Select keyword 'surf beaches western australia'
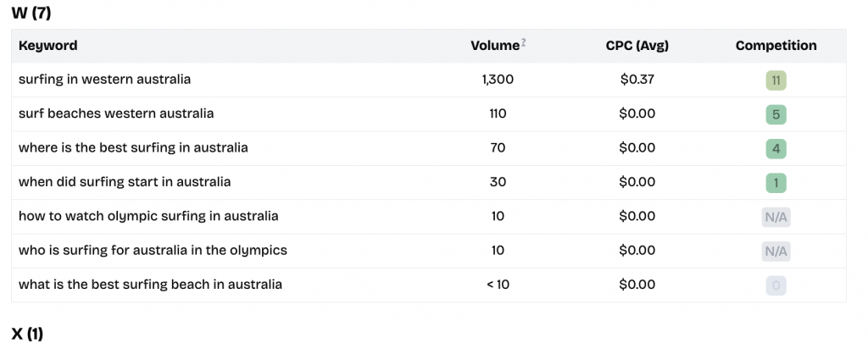 [116, 113]
